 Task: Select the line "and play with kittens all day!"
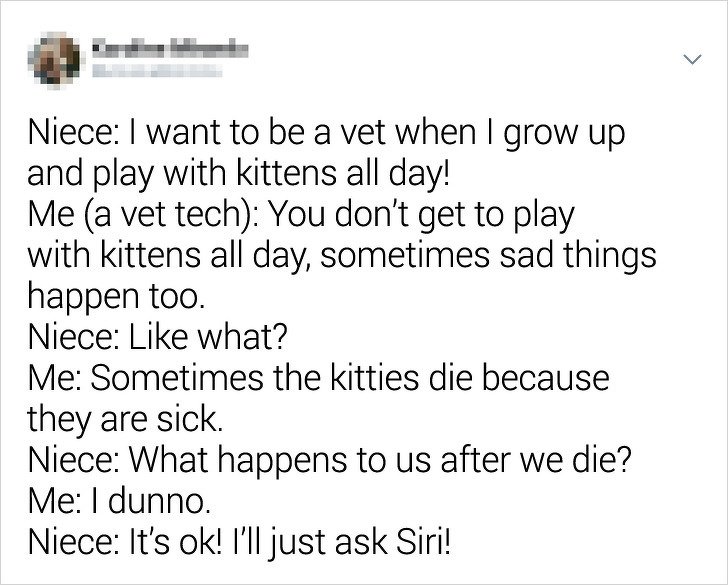click(x=239, y=175)
